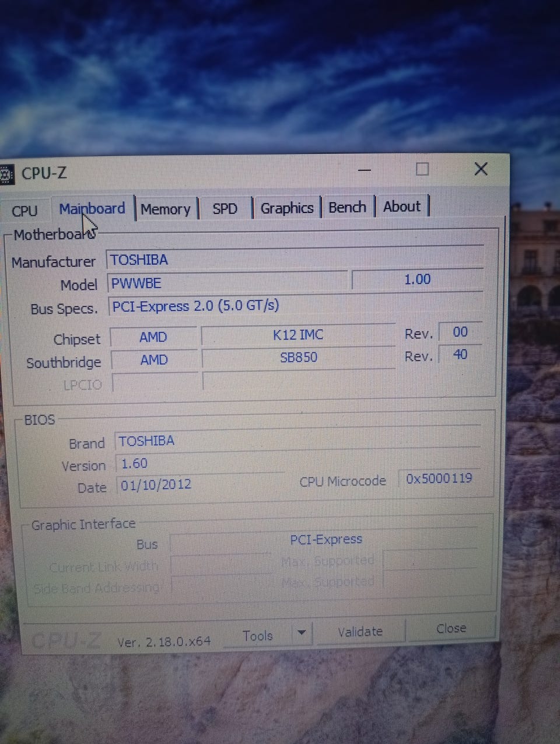The width and height of the screenshot is (560, 744).
Task: Select the Mainboard tab
Action: [92, 208]
